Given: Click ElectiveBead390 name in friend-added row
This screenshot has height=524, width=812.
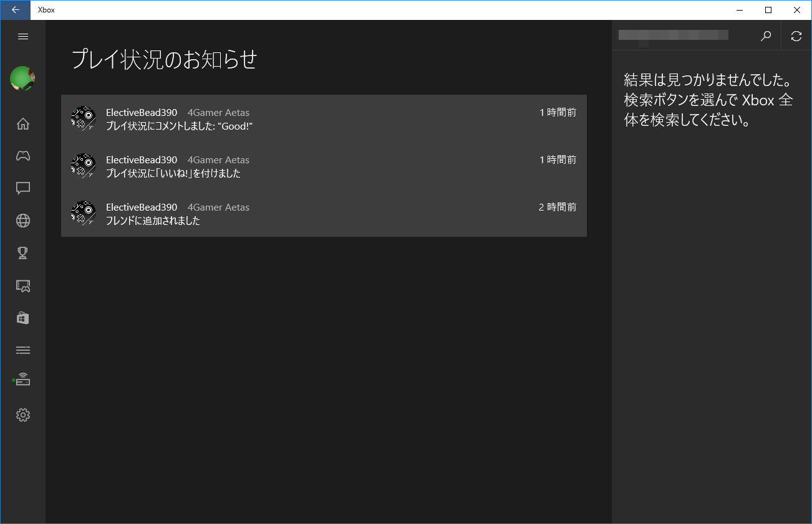Looking at the screenshot, I should [x=142, y=207].
